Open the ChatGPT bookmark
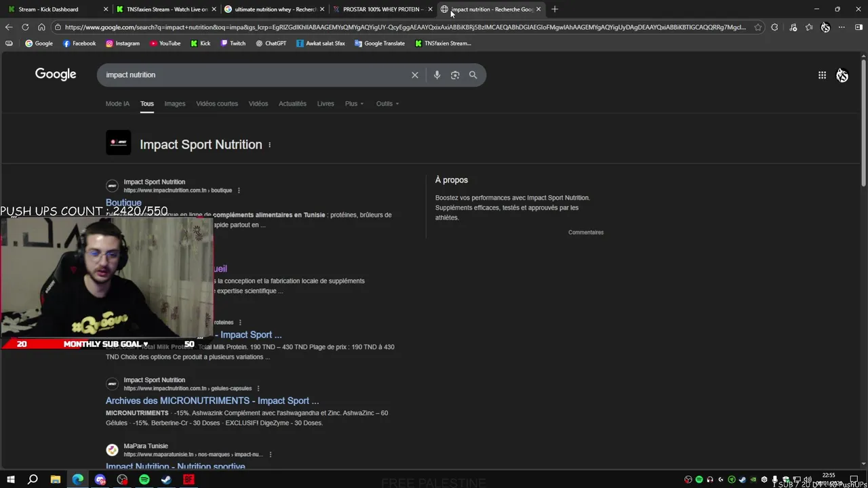 pyautogui.click(x=271, y=43)
